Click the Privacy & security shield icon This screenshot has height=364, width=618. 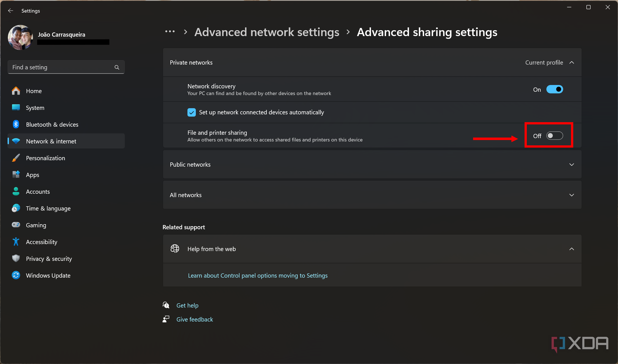[x=16, y=258]
